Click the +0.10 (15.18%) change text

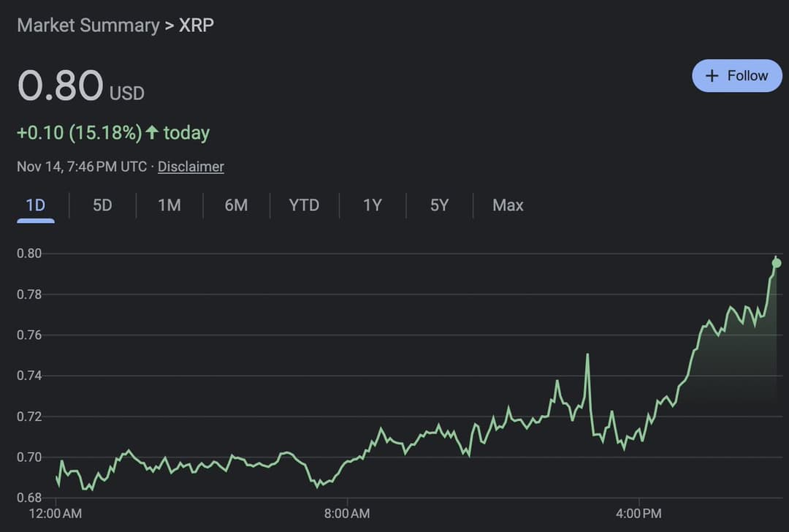[80, 133]
